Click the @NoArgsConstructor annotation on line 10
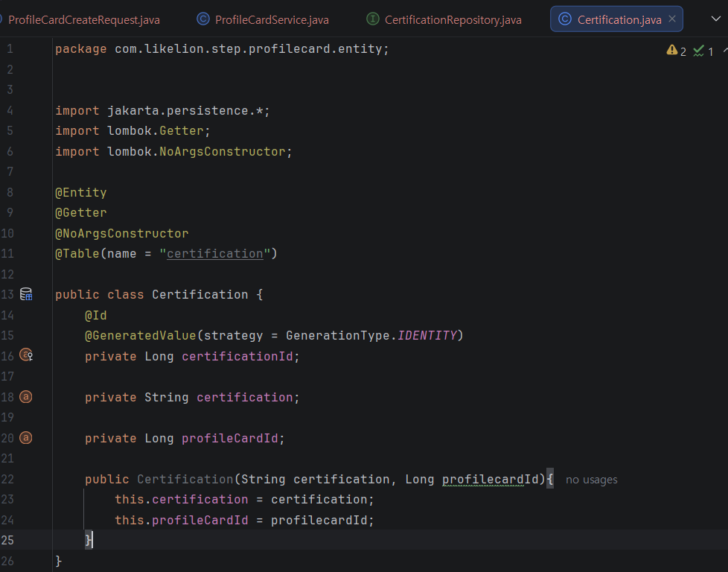728x572 pixels. [121, 233]
